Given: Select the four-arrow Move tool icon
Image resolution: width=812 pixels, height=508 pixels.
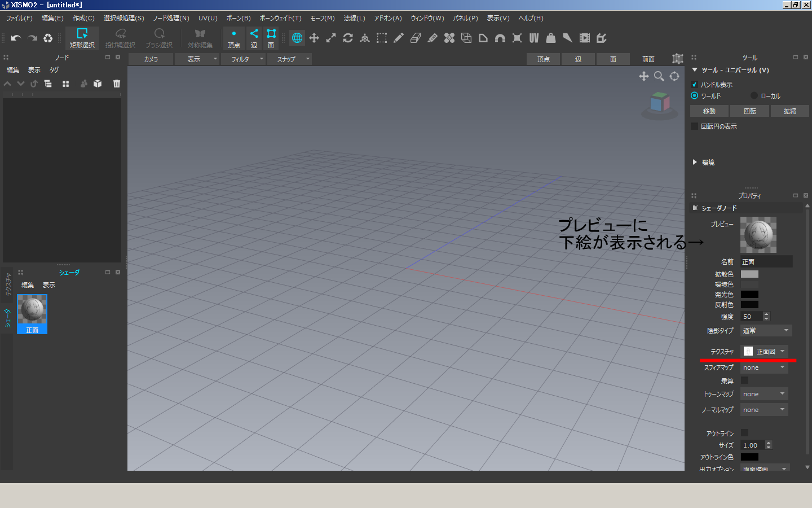Looking at the screenshot, I should coord(314,38).
